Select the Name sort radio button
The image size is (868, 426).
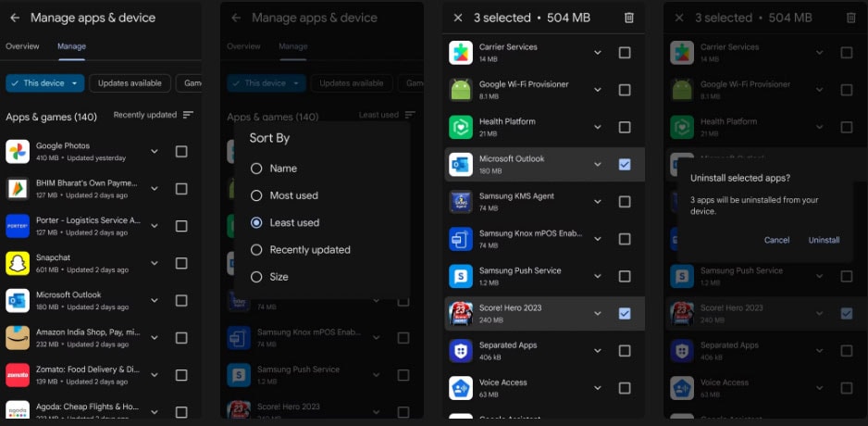point(256,169)
